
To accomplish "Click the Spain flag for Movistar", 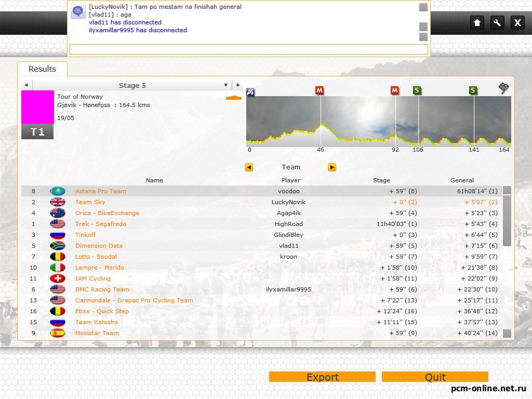I will point(58,333).
